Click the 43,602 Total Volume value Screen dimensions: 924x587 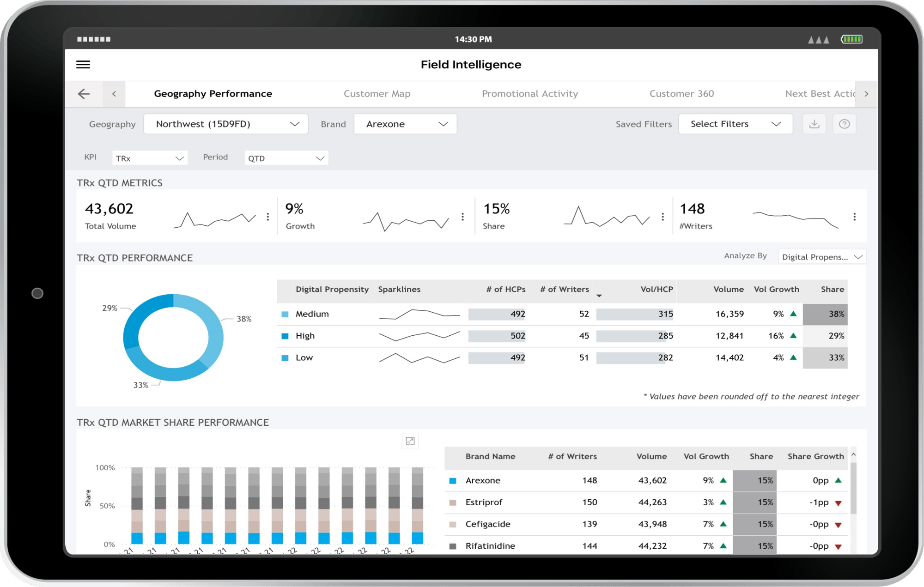click(x=109, y=209)
